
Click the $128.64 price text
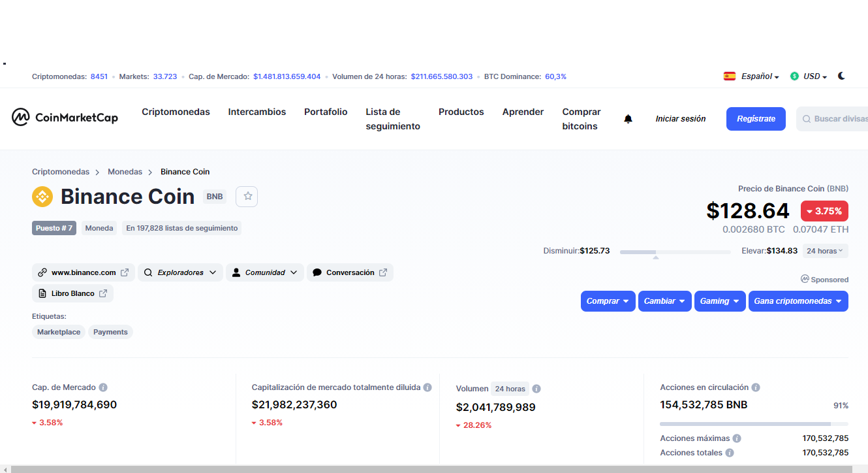tap(748, 211)
